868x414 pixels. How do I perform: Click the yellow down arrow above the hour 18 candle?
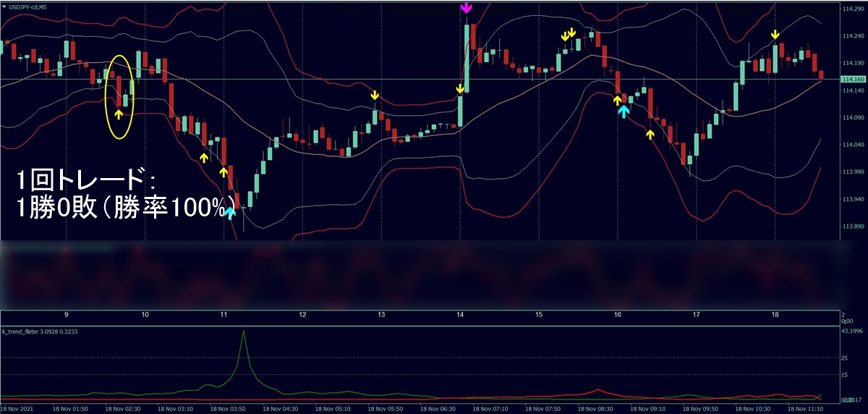(x=775, y=35)
